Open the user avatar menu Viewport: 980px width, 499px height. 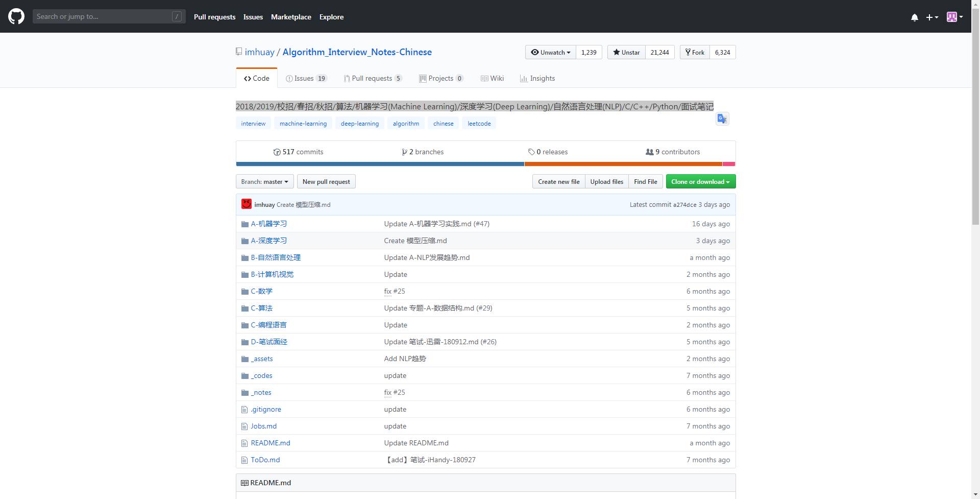tap(954, 17)
